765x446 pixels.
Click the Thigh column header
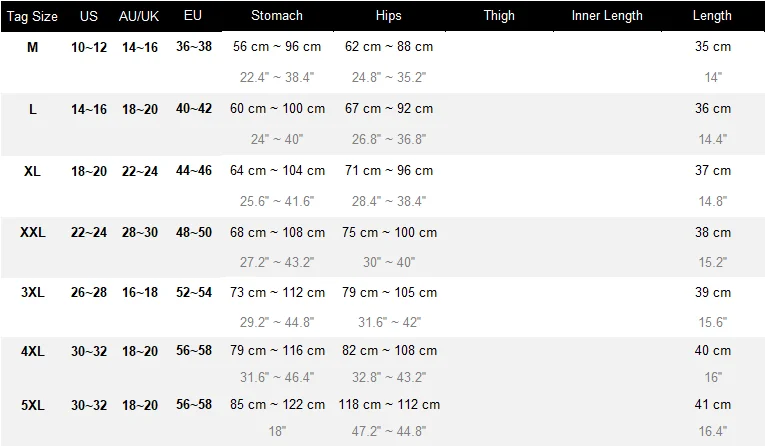pos(499,16)
